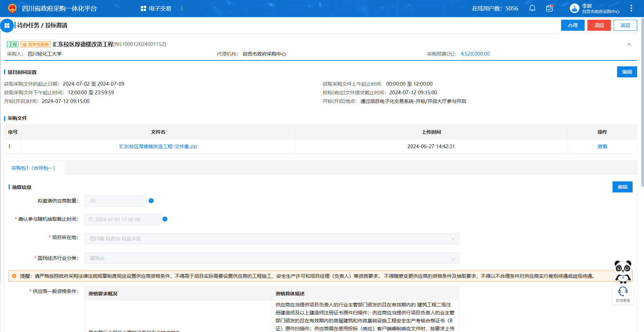The width and height of the screenshot is (644, 332).
Task: Click the panda mascot assistant
Action: (623, 271)
